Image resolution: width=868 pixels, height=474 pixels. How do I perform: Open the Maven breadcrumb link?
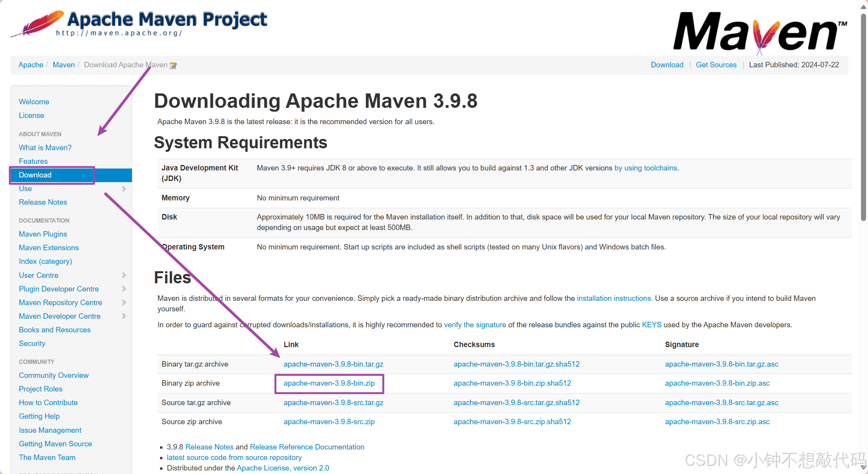click(63, 65)
